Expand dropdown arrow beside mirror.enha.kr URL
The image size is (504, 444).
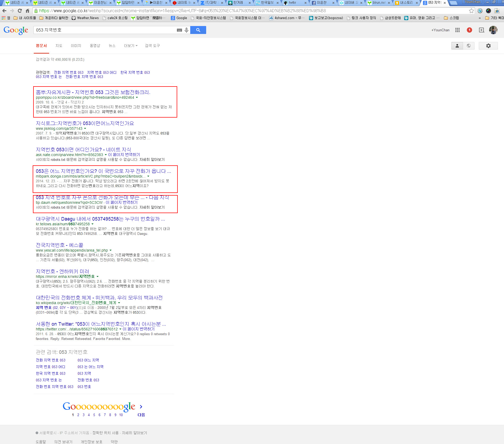98,277
